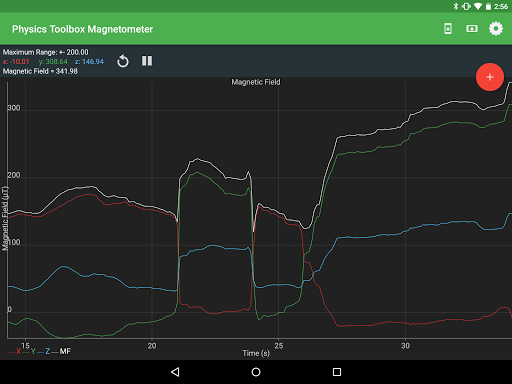Tap the phone orientation icon in header
The image size is (512, 384).
448,29
